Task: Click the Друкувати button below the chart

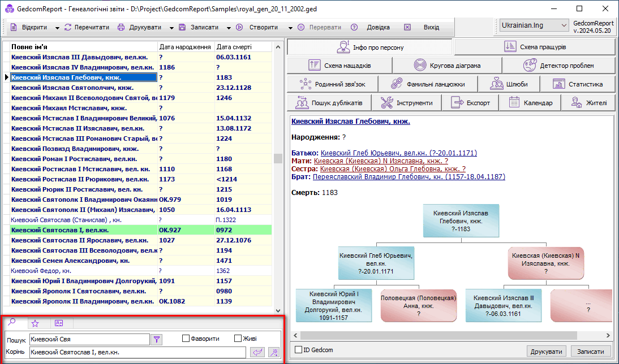Action: [x=546, y=351]
